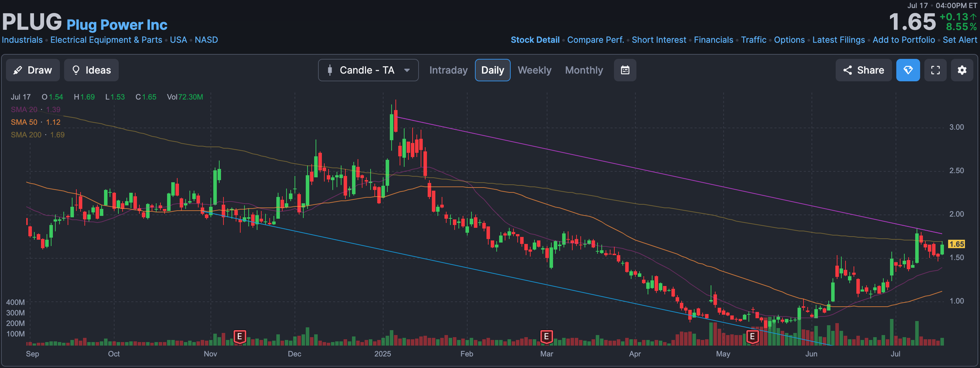
Task: Open the USA country link
Action: 178,40
